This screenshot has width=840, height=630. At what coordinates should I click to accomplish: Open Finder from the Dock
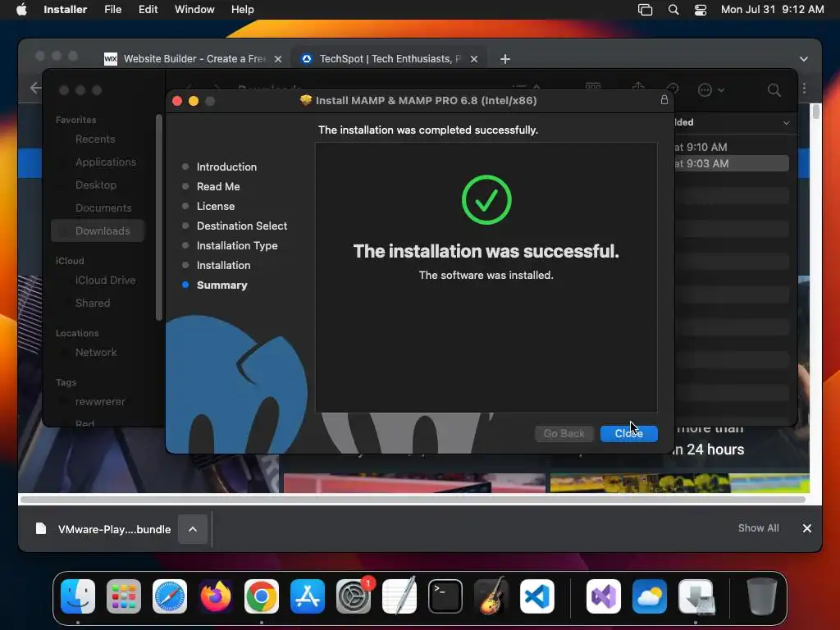tap(78, 596)
